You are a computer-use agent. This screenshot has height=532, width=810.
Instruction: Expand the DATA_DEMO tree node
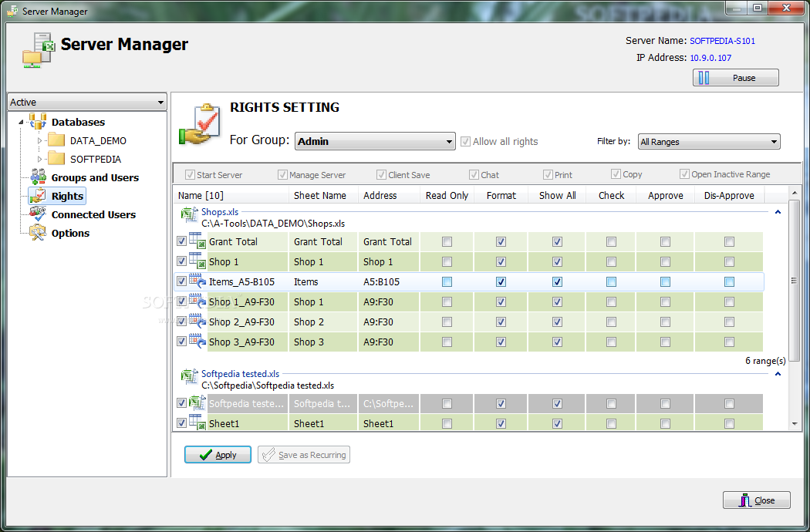pyautogui.click(x=40, y=140)
